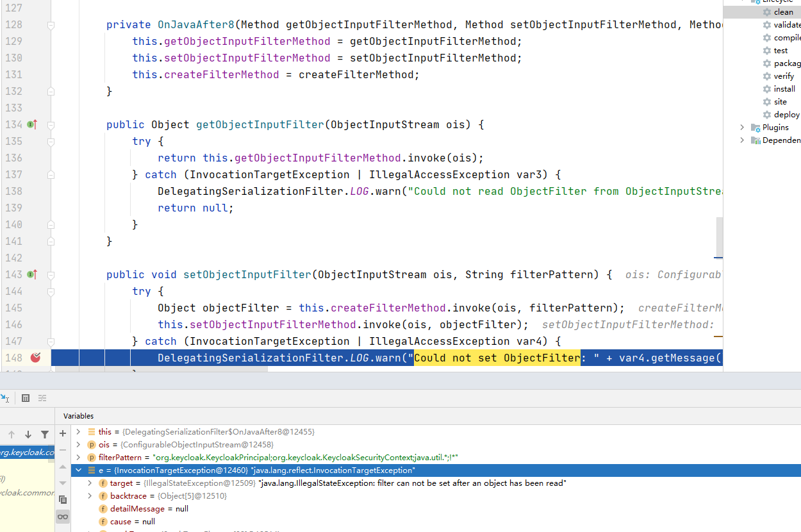Viewport: 801px width, 532px height.
Task: Expand the 'target' IllegalStateException field
Action: (x=90, y=483)
